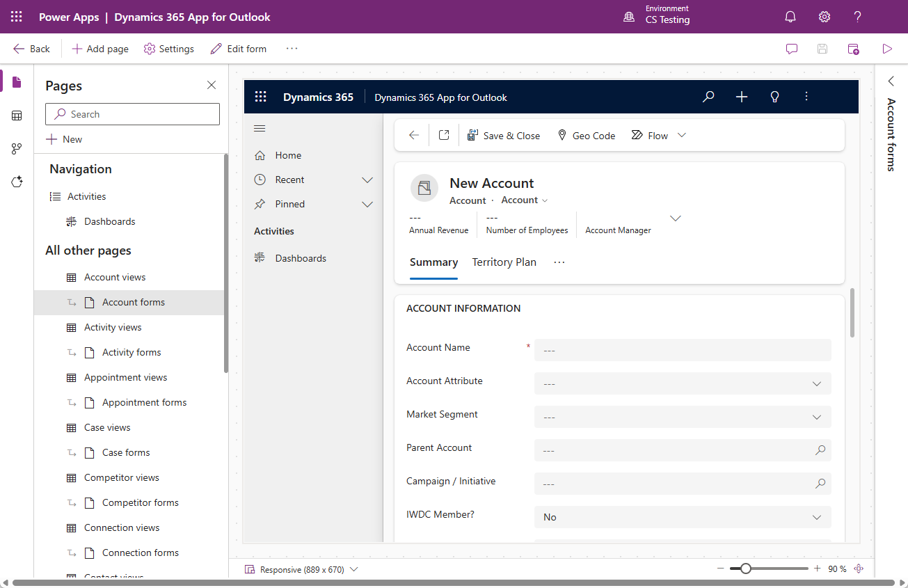
Task: Click the Add page button
Action: tap(101, 49)
